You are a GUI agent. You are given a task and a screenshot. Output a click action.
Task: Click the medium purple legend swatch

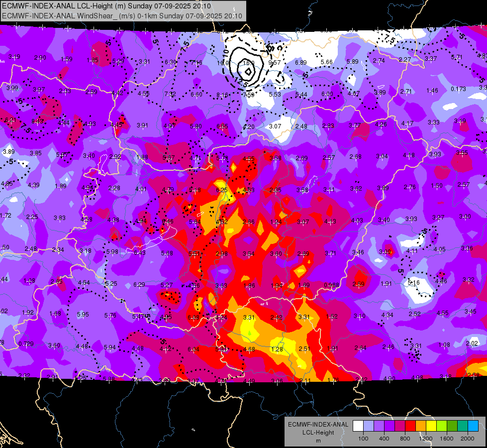[x=379, y=426]
